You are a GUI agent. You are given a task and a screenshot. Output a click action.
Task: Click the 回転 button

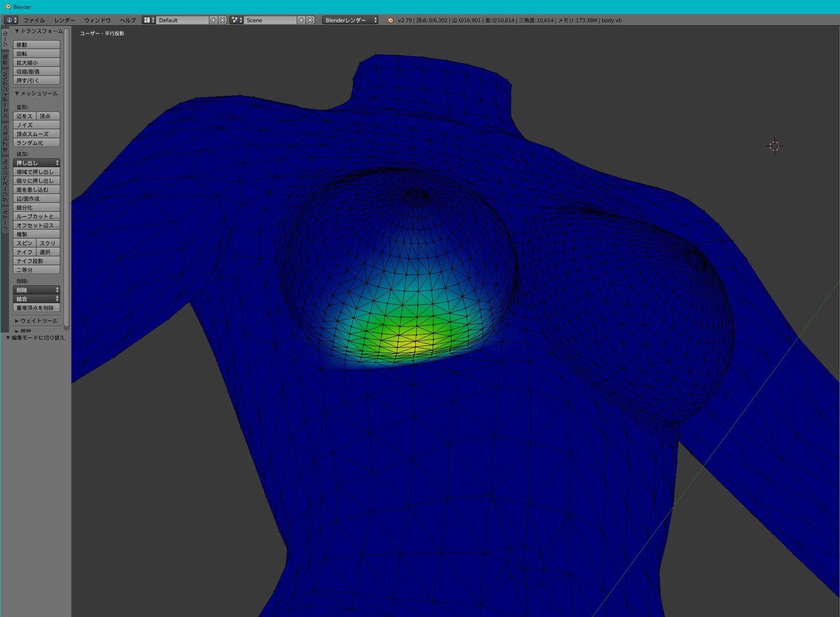click(37, 54)
